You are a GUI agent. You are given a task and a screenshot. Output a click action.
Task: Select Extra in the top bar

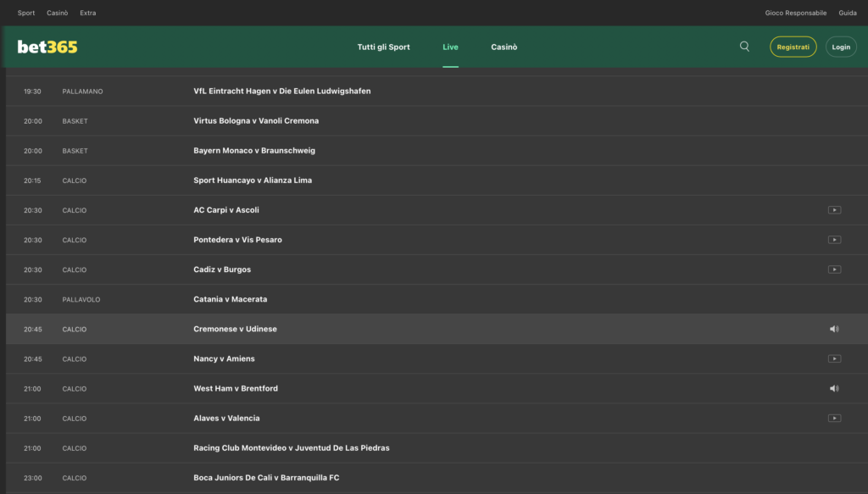88,13
